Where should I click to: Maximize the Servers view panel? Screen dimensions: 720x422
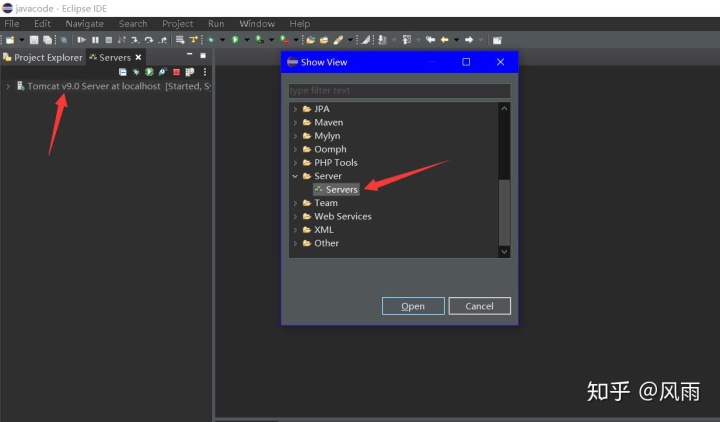coord(203,55)
